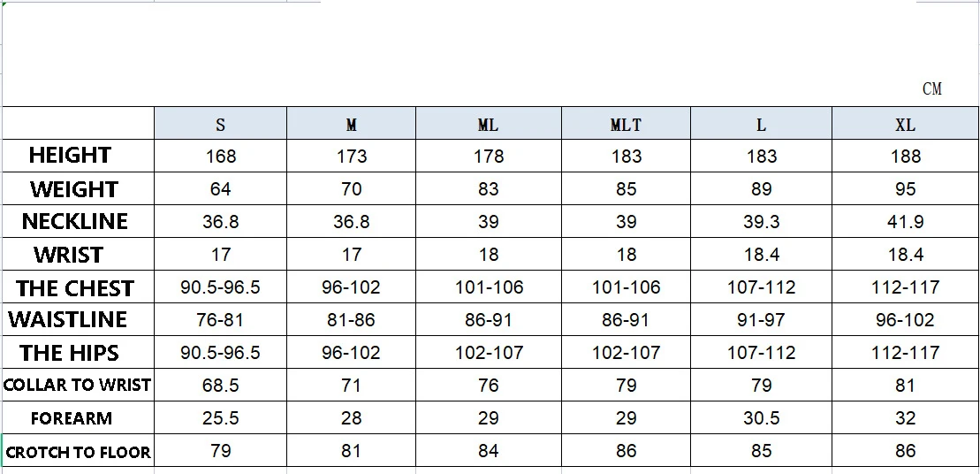
Task: Click the WEIGHT row label
Action: (73, 189)
